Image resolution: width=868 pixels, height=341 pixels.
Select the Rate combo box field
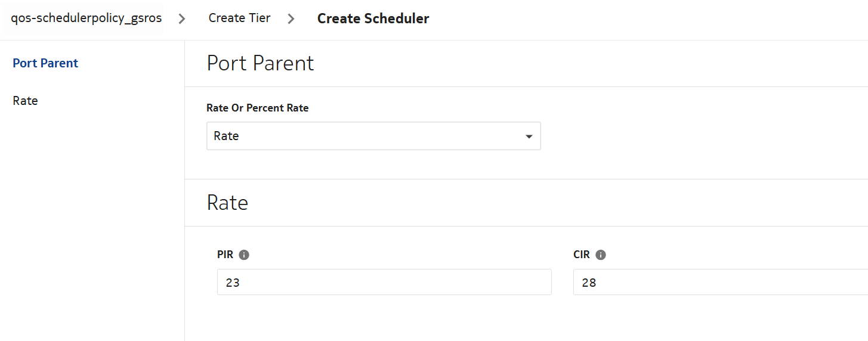[364, 136]
